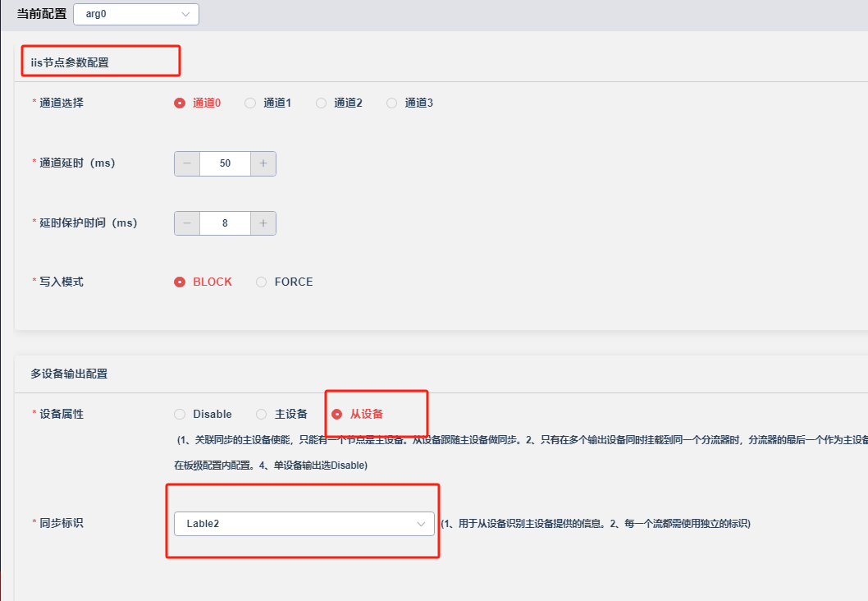Decrease 延时保护时间 with minus button

[187, 223]
